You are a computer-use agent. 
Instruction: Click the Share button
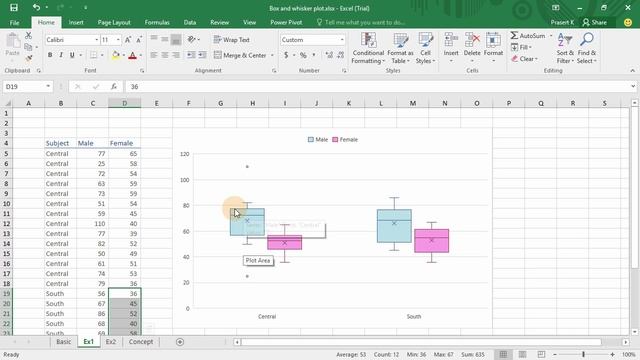[x=594, y=22]
